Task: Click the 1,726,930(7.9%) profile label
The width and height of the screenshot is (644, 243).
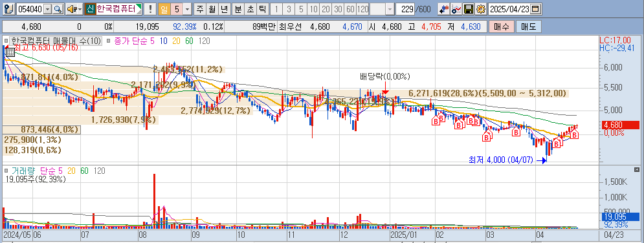Action: [x=124, y=120]
